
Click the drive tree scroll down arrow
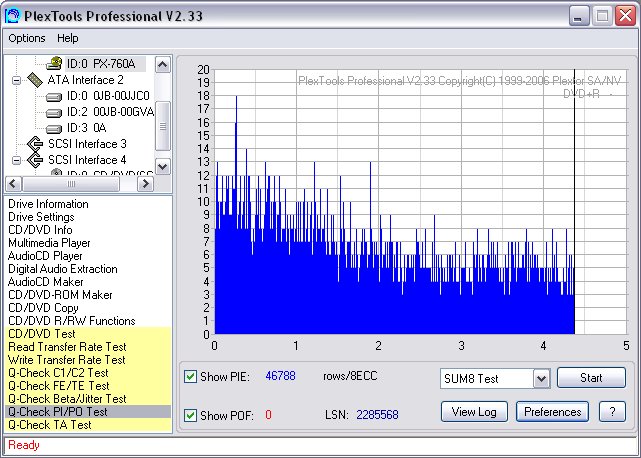coord(163,166)
